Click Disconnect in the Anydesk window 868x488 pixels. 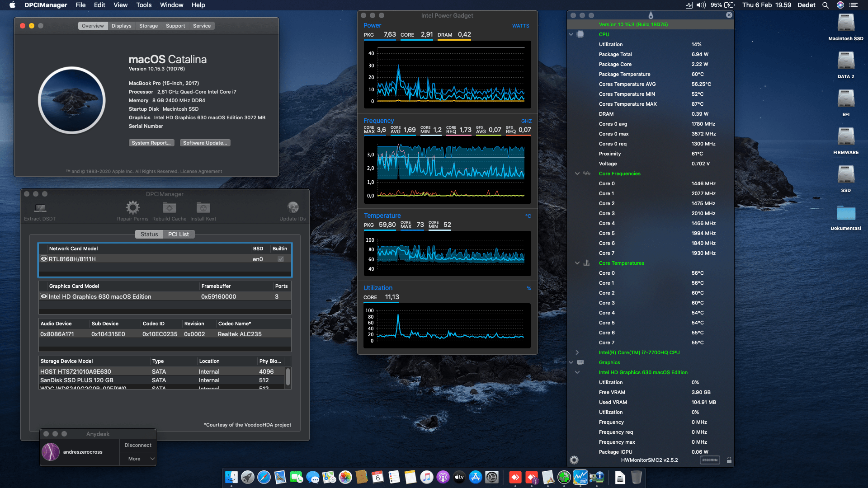tap(138, 445)
